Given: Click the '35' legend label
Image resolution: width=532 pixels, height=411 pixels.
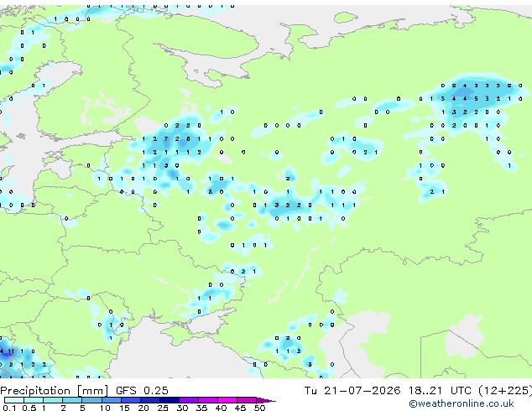Looking at the screenshot, I should (x=201, y=408).
